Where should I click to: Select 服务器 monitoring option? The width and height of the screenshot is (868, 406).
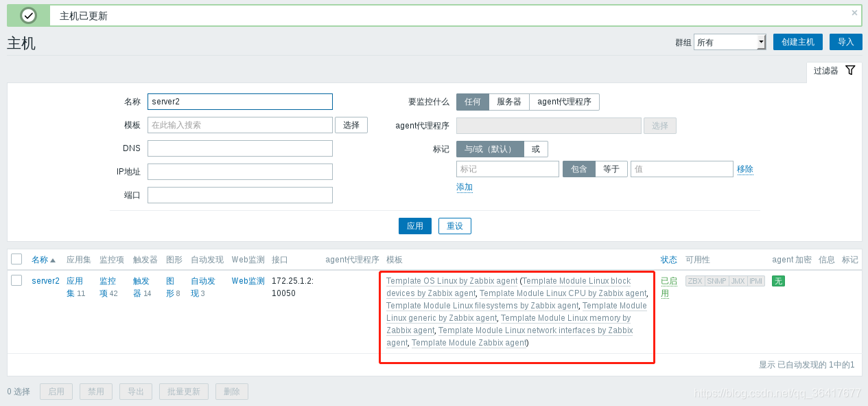point(509,102)
